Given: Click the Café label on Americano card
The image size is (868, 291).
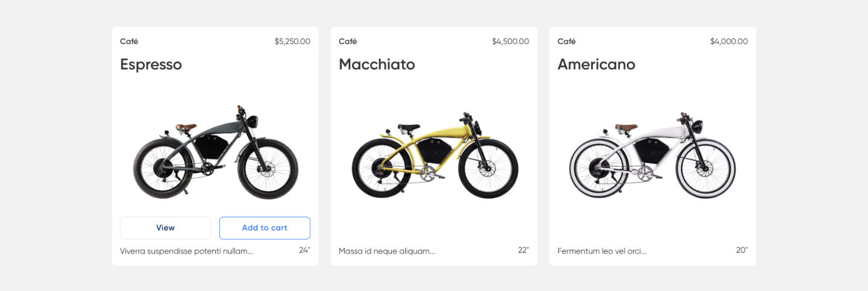Looking at the screenshot, I should click(x=567, y=42).
